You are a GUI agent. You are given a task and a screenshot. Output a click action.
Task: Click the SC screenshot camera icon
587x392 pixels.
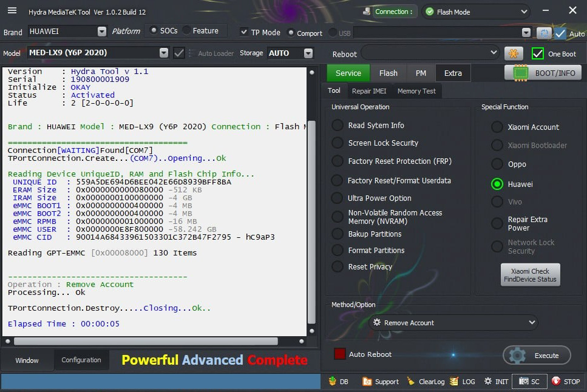point(523,381)
